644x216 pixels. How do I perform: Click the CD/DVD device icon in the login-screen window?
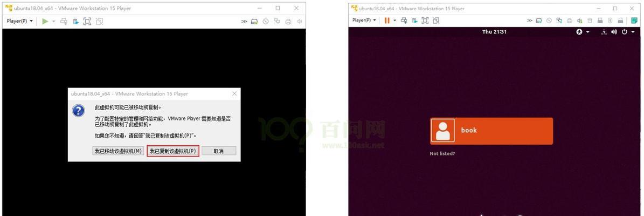coord(549,21)
